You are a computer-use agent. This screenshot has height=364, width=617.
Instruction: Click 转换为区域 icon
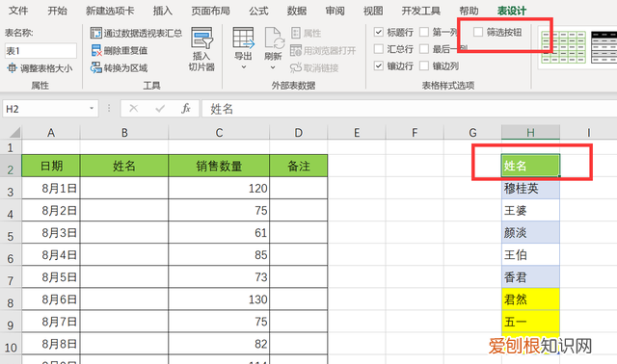96,67
